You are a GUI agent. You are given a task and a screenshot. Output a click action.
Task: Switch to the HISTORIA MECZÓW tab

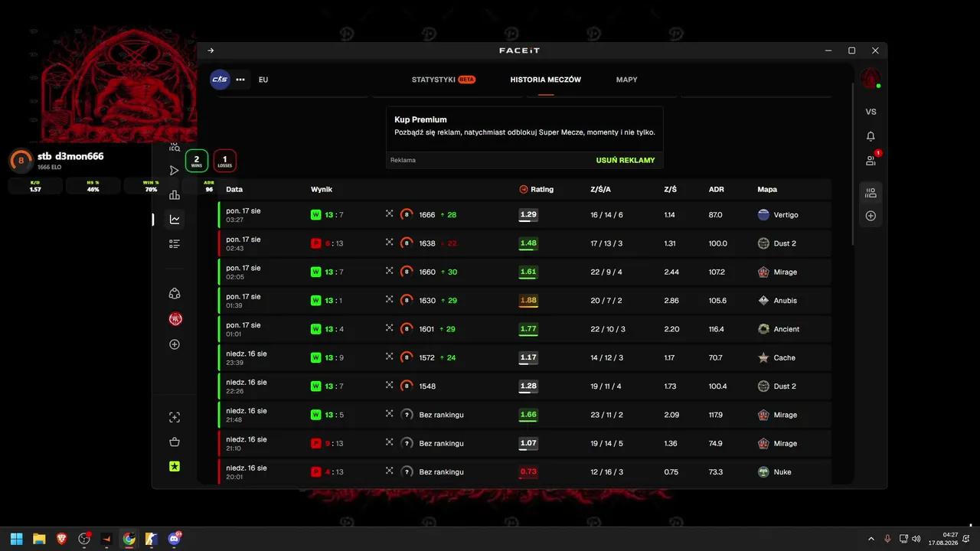coord(546,80)
